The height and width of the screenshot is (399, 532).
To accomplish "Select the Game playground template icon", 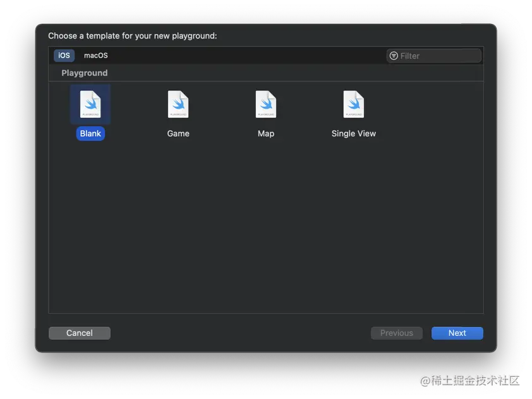I will coord(178,104).
